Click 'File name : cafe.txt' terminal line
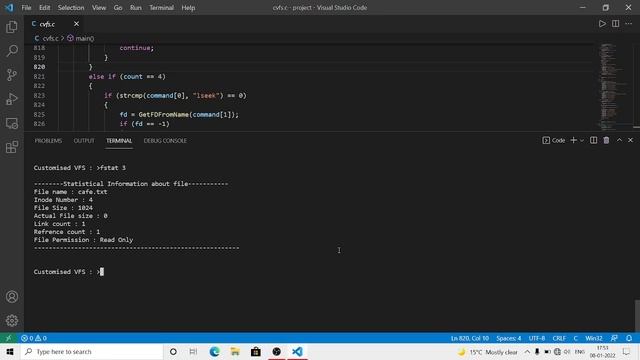 71,192
